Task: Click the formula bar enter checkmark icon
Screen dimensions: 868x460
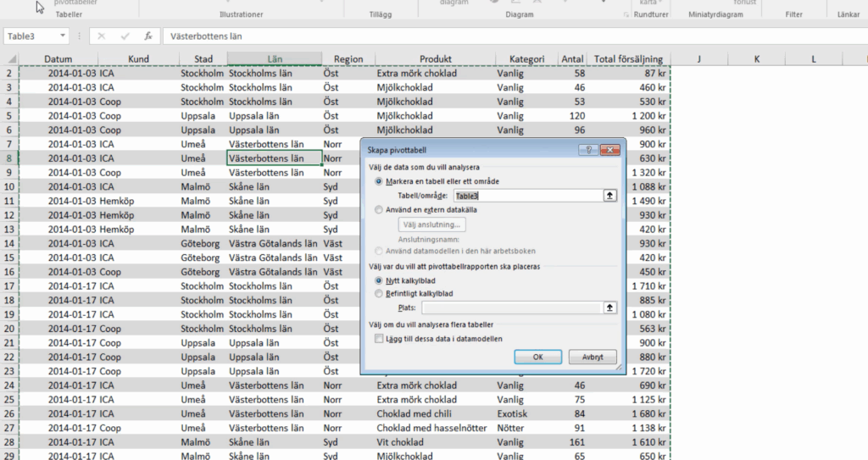Action: pyautogui.click(x=125, y=36)
